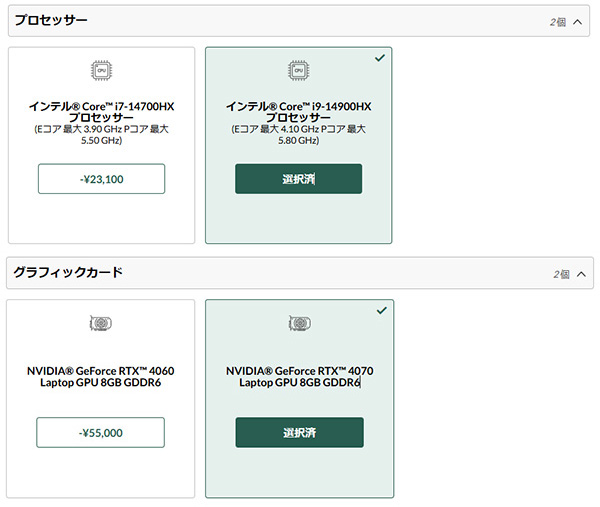600x507 pixels.
Task: Click 選択済 button under Core i9-14900HX
Action: click(x=298, y=179)
